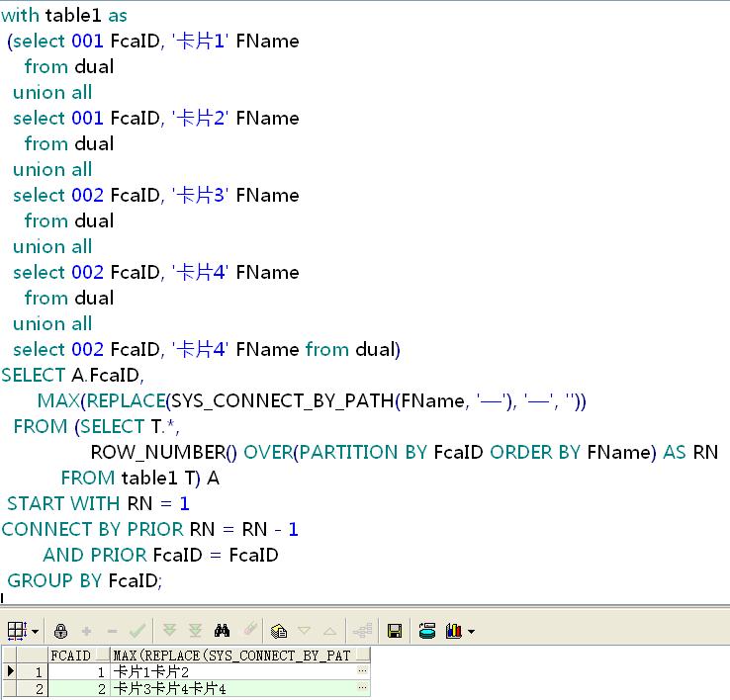Click FCAID cell value 2

79,688
